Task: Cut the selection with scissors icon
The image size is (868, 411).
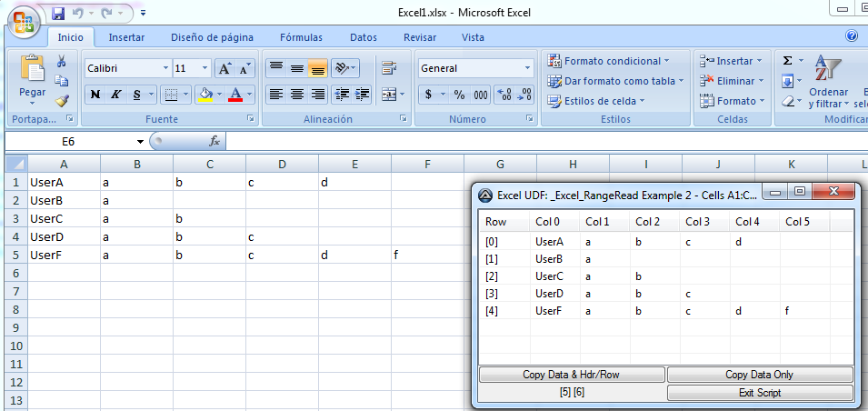Action: [62, 61]
